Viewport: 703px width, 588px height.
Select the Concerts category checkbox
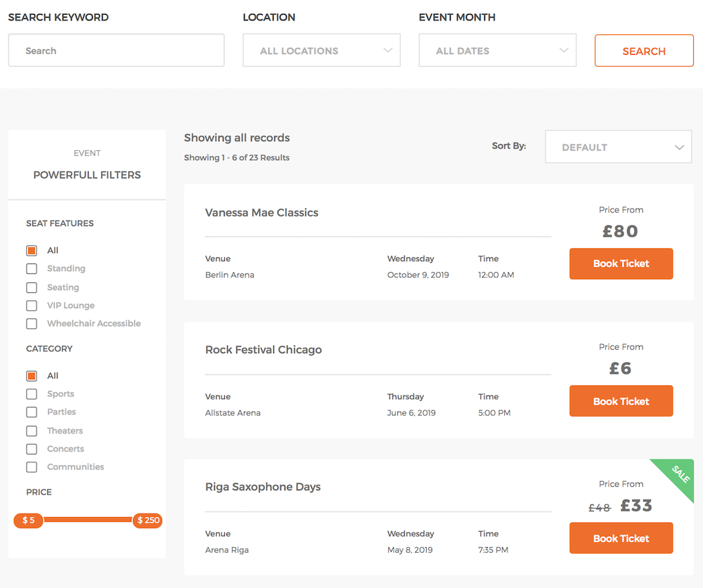click(x=32, y=449)
